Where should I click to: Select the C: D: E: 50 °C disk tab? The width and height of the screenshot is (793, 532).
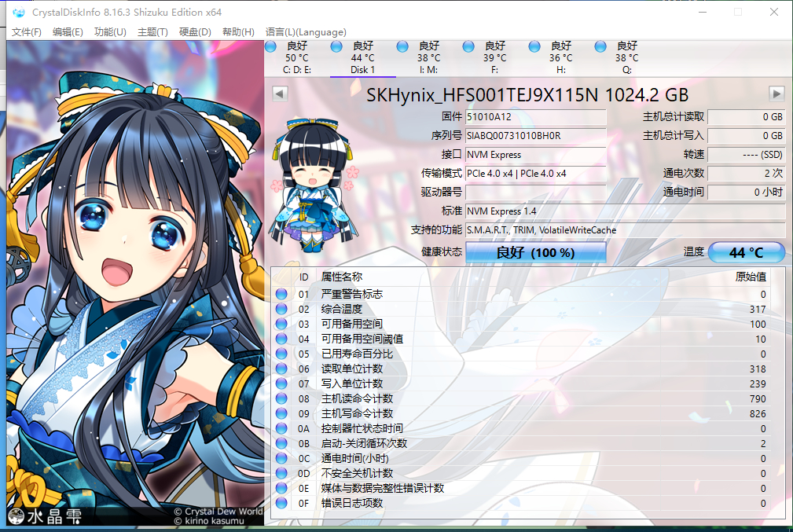tap(297, 57)
